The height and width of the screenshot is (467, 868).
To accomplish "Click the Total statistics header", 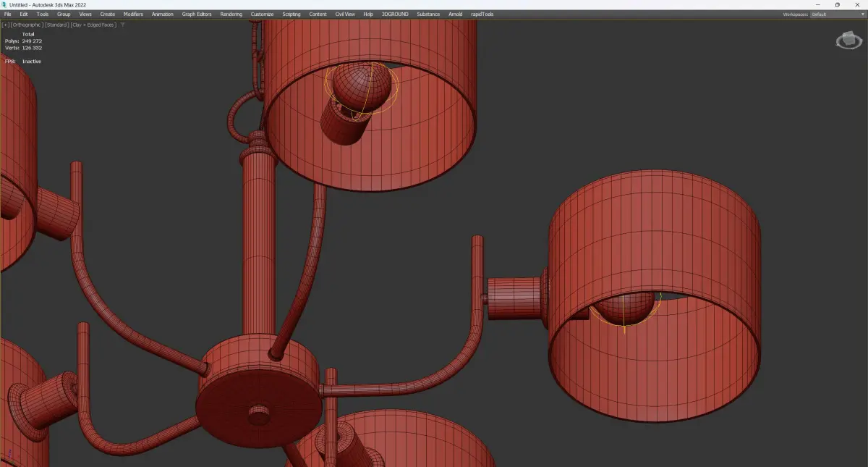I will coord(28,34).
